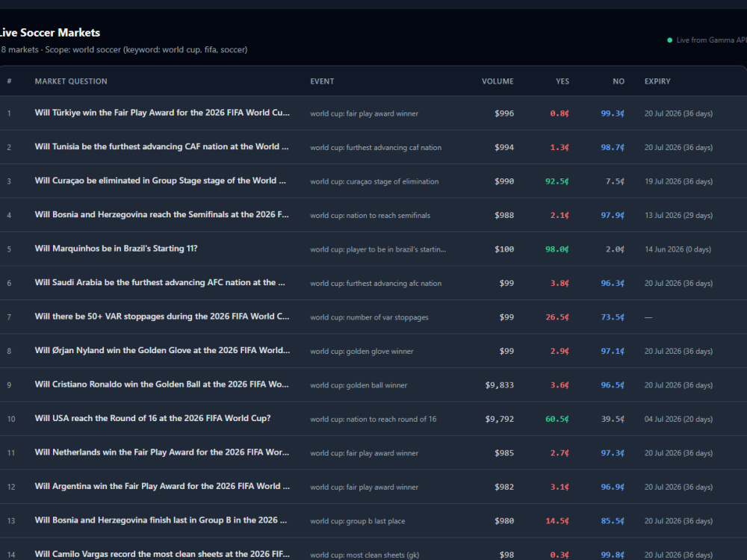Select the 60.5¢ Yes price for USA
The image size is (747, 560).
(x=557, y=419)
